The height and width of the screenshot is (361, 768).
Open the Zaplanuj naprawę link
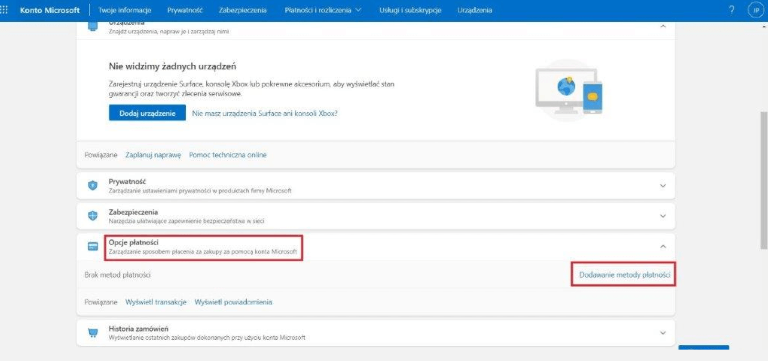(153, 155)
